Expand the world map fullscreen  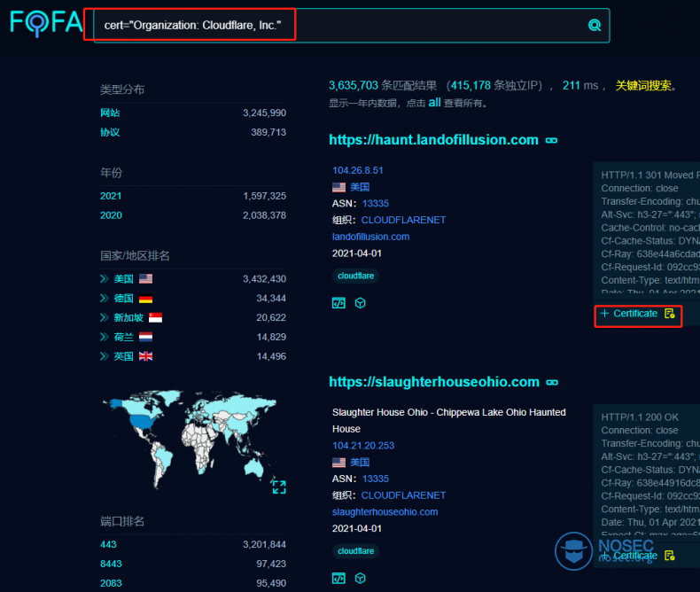tap(279, 487)
